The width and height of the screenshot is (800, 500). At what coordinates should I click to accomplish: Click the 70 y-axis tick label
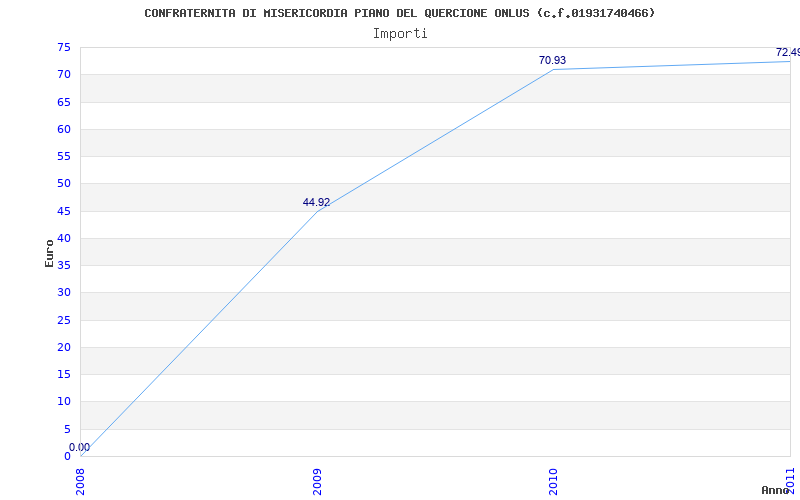[x=64, y=74]
